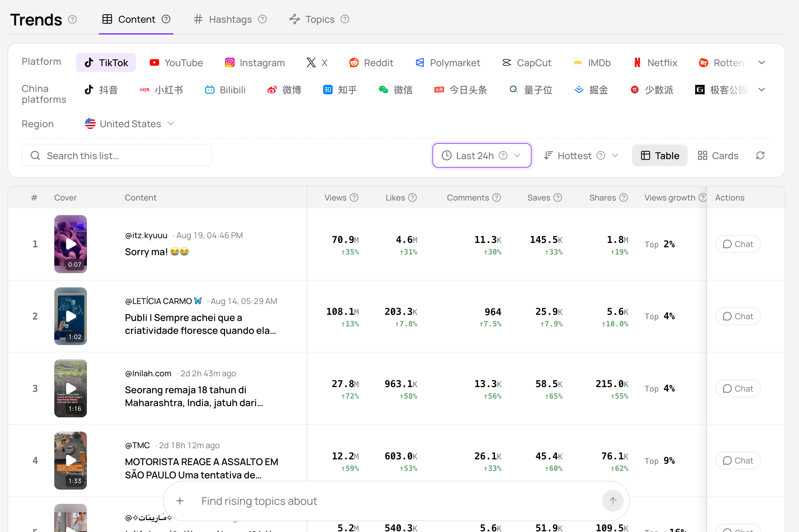Viewport: 799px width, 532px height.
Task: Click the Likes column help icon
Action: tap(412, 197)
